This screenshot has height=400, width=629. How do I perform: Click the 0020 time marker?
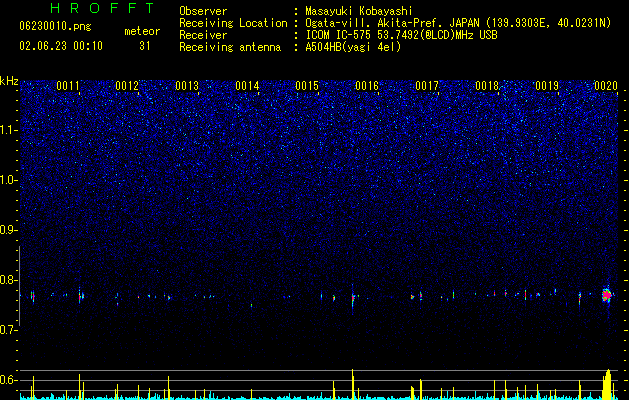(606, 86)
